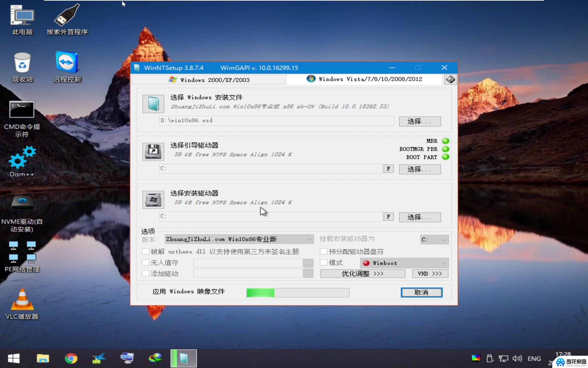Toggle 破解 uxtheme.dll checkbox
The width and height of the screenshot is (588, 368).
pyautogui.click(x=145, y=251)
